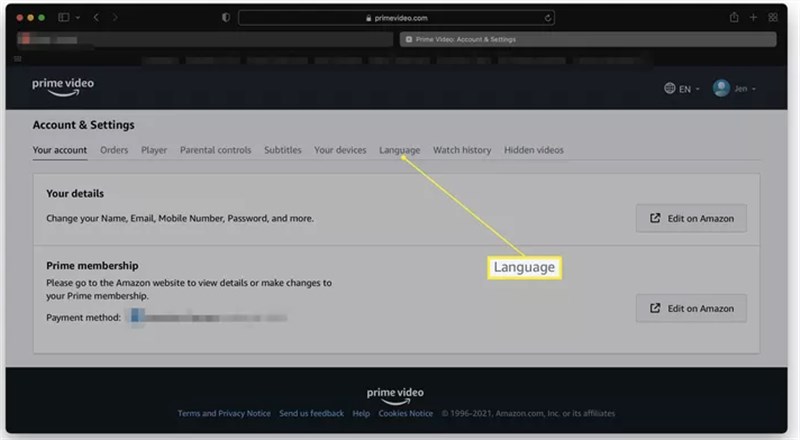Image resolution: width=800 pixels, height=440 pixels.
Task: Click the prime video footer logo
Action: (x=395, y=396)
